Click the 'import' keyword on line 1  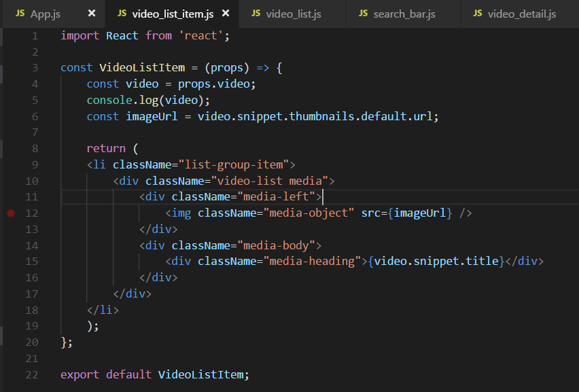pyautogui.click(x=80, y=36)
